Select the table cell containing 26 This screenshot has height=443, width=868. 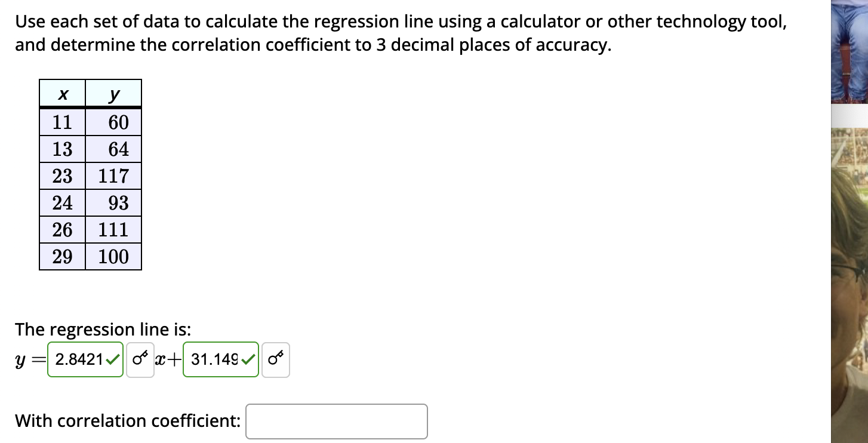62,229
